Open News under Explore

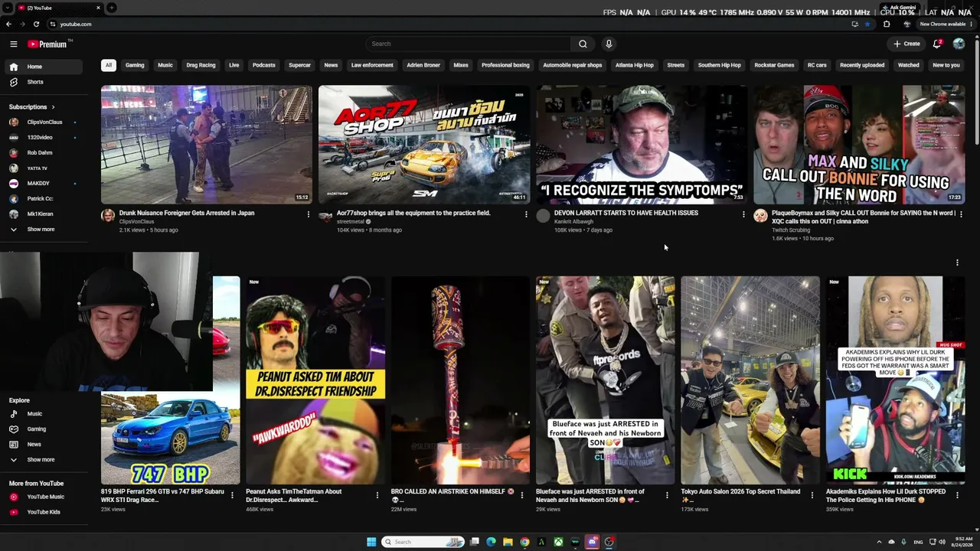[34, 445]
